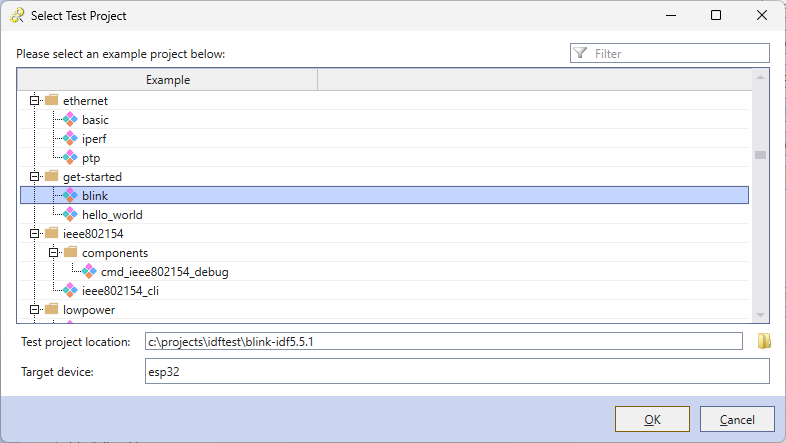Confirm selection with the OK button
Viewport: 786px width, 443px height.
pyautogui.click(x=652, y=419)
